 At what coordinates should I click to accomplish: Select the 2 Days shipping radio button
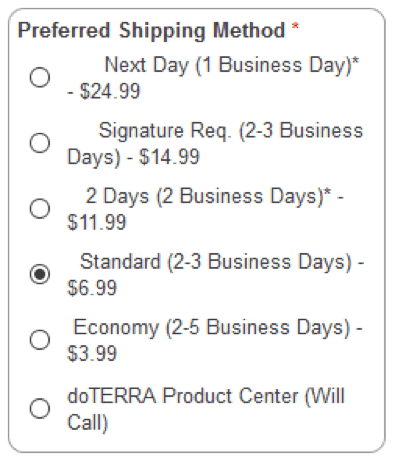coord(40,209)
